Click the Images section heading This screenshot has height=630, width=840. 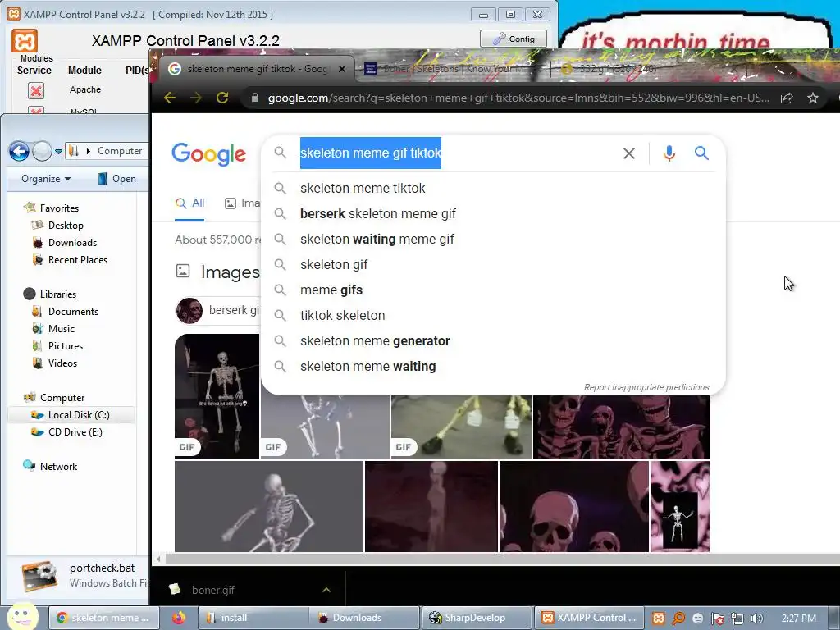coord(231,272)
